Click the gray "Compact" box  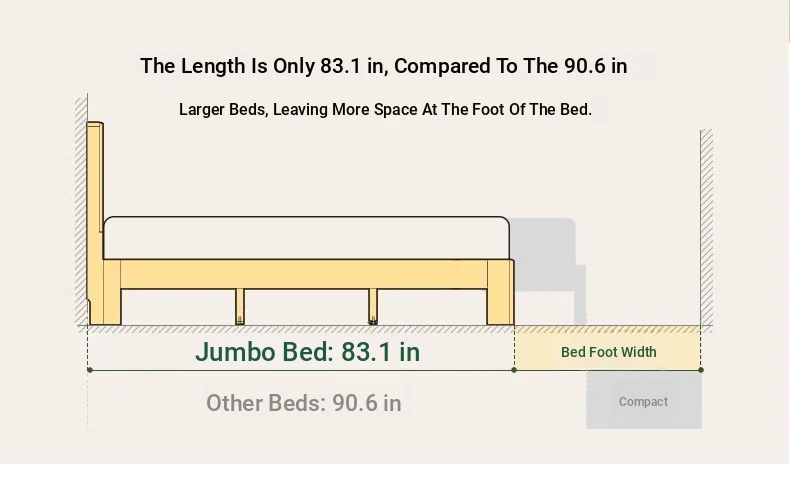[x=643, y=402]
